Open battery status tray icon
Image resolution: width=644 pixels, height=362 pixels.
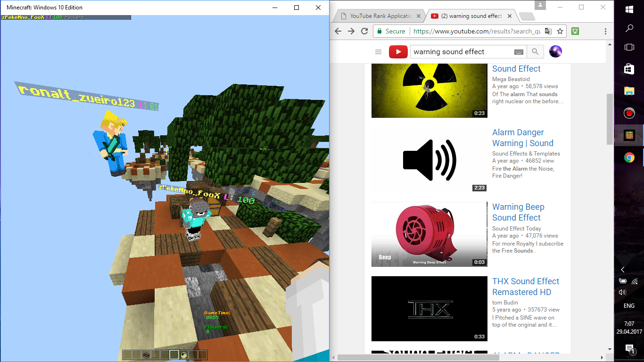point(622,281)
